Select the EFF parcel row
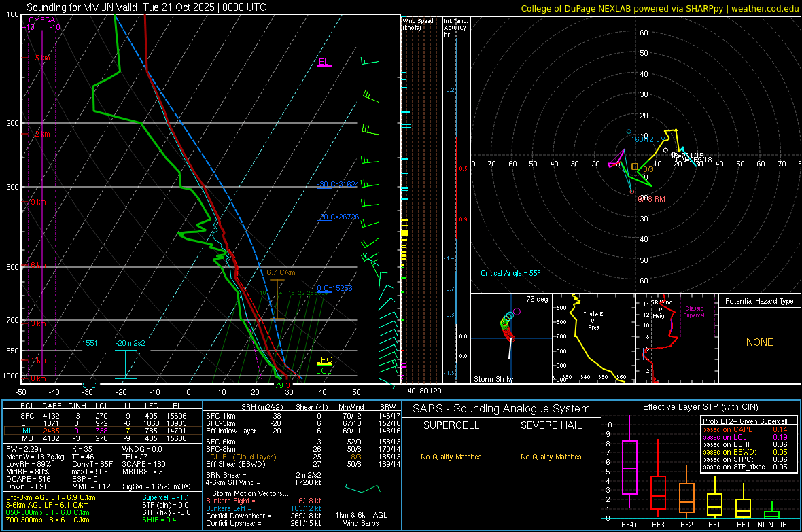This screenshot has width=802, height=532. [103, 423]
